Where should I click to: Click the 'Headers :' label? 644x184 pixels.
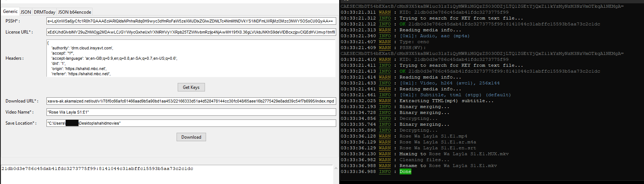tap(14, 58)
